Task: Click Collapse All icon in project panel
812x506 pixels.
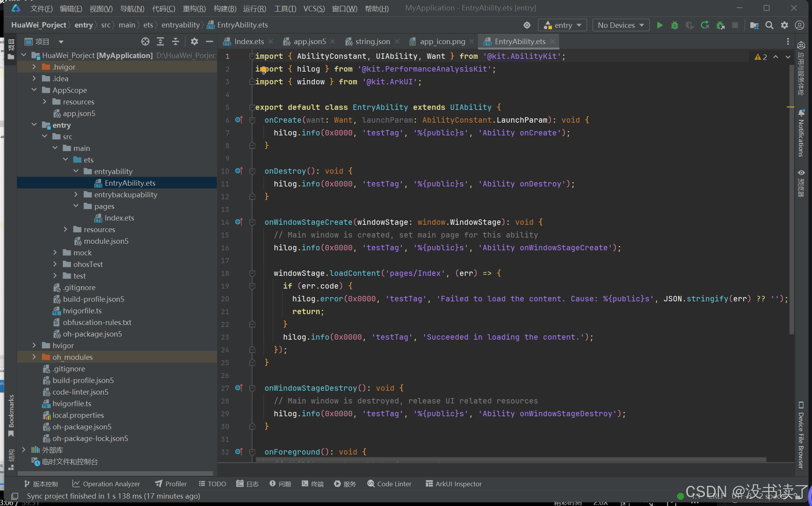Action: (x=176, y=41)
